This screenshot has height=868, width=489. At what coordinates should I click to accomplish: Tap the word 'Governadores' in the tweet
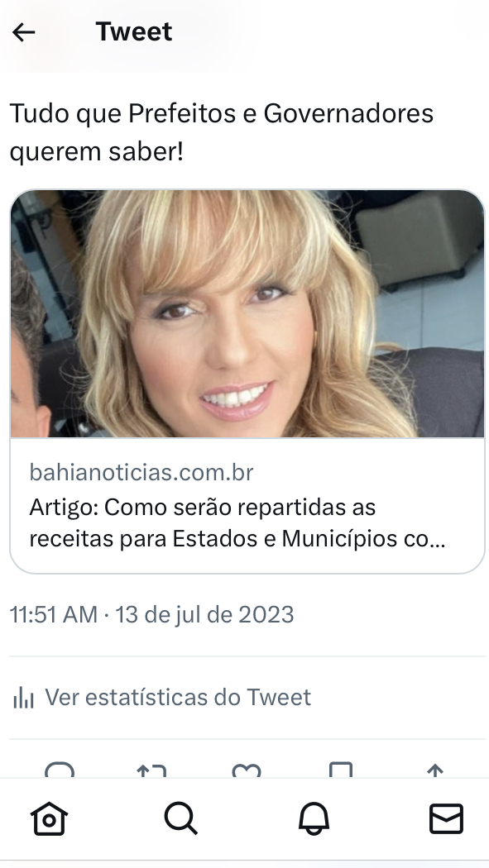click(348, 113)
